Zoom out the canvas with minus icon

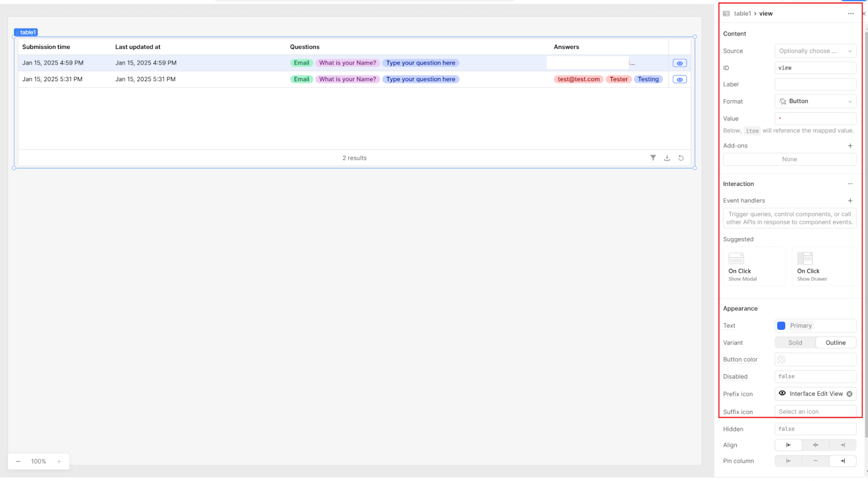click(18, 461)
